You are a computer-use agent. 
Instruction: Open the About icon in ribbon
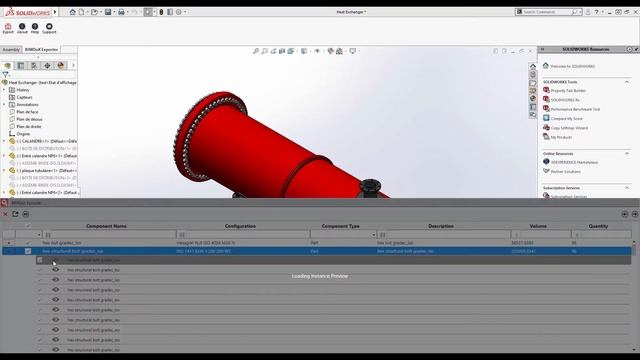tap(22, 28)
